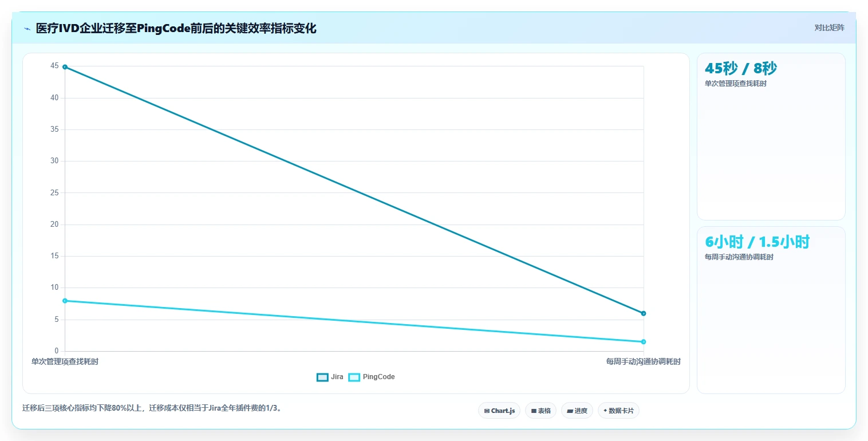Click the PingCode legend label
Viewport: 868px width, 441px height.
point(378,377)
